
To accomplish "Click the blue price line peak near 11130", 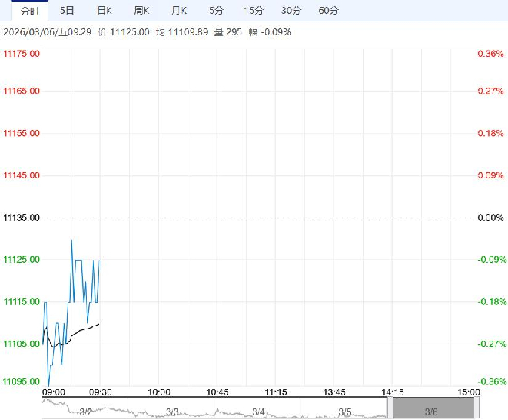I will (x=71, y=240).
